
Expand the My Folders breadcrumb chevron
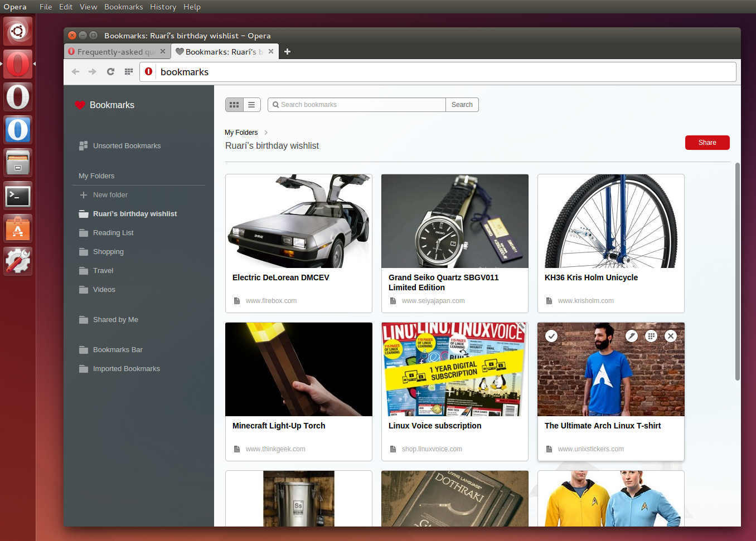(265, 133)
